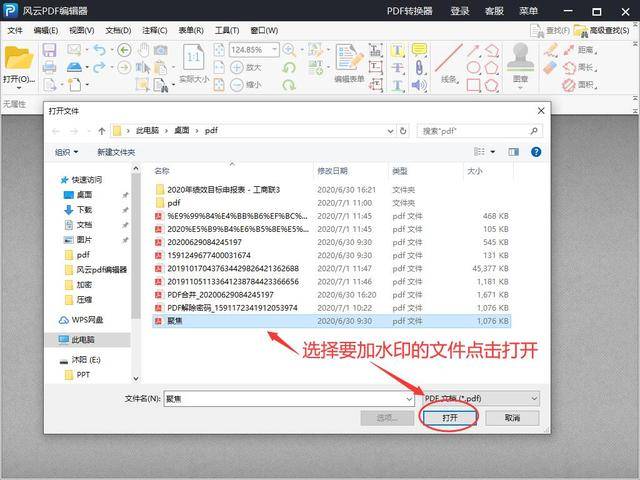
Task: Click the preview pane icon in dialog
Action: (513, 152)
